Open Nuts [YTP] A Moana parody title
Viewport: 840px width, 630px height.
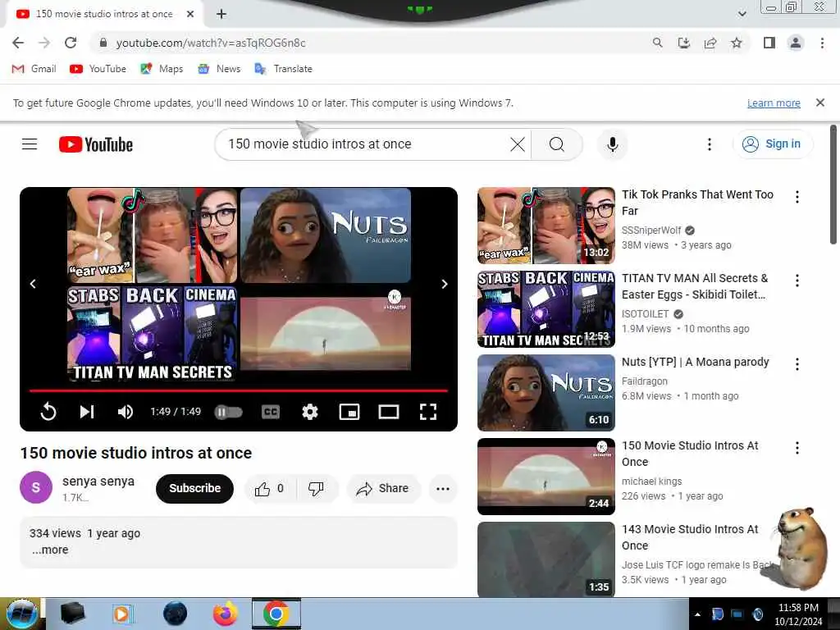[695, 362]
